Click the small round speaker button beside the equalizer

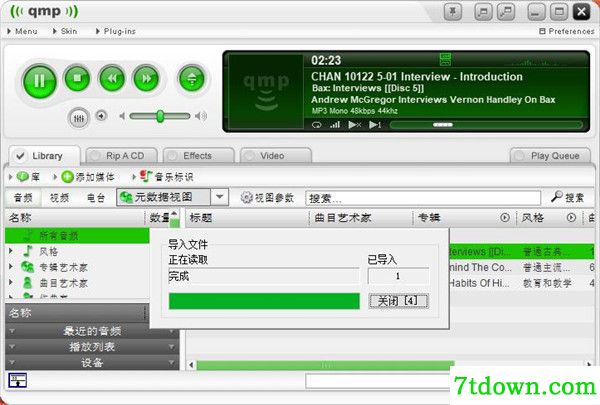pos(101,116)
